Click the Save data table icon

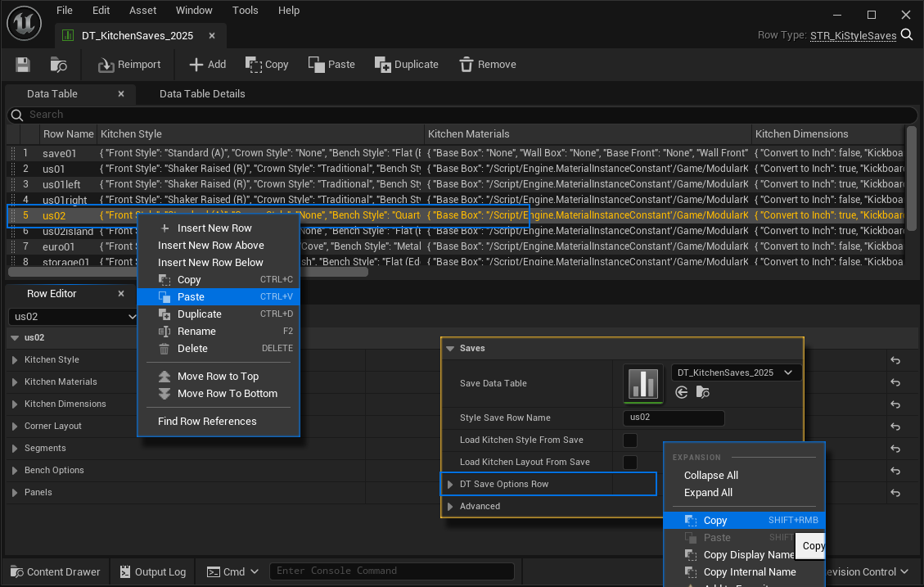(x=23, y=65)
